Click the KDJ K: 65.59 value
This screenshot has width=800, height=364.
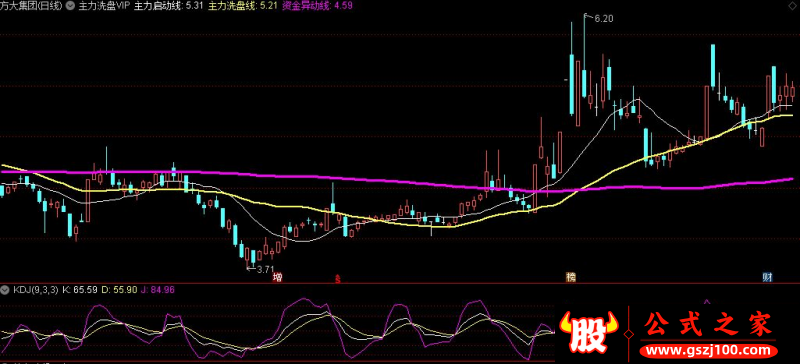pyautogui.click(x=80, y=290)
